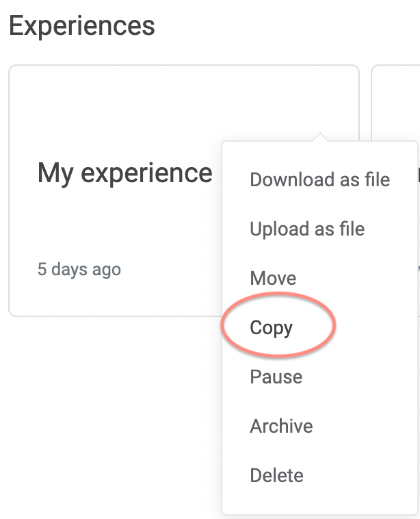Choose the "Upload as file" option

(307, 229)
